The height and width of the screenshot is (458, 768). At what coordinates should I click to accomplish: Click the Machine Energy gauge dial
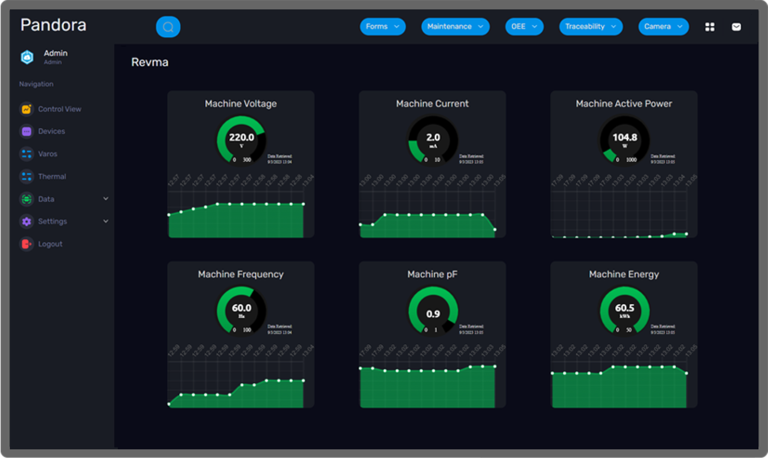pyautogui.click(x=624, y=310)
